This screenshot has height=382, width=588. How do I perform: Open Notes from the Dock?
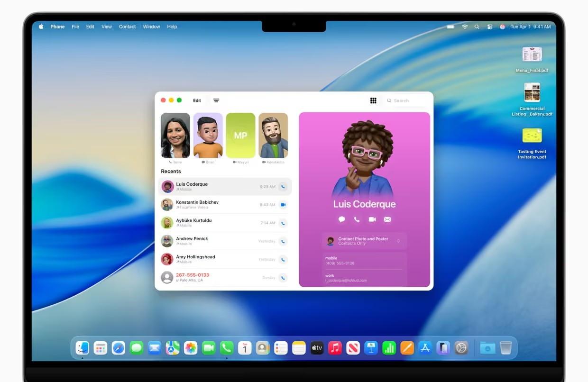pyautogui.click(x=299, y=348)
